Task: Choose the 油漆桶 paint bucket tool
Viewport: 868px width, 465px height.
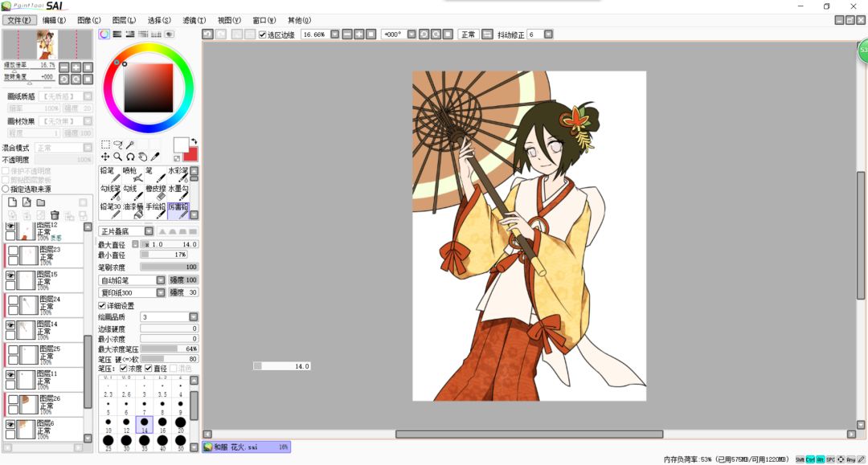Action: tap(133, 210)
